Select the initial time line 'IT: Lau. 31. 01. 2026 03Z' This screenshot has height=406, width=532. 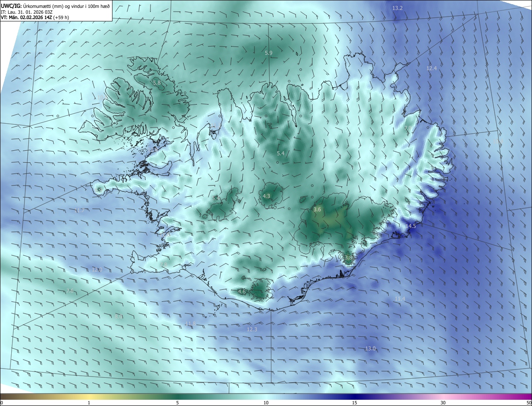[27, 12]
